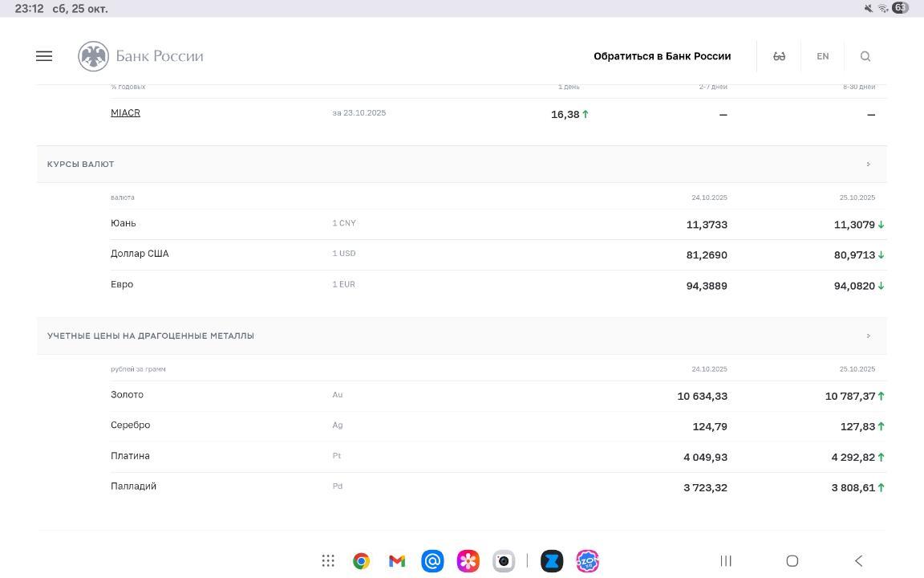
Task: Open the 'Курсы валют' section header
Action: (81, 165)
